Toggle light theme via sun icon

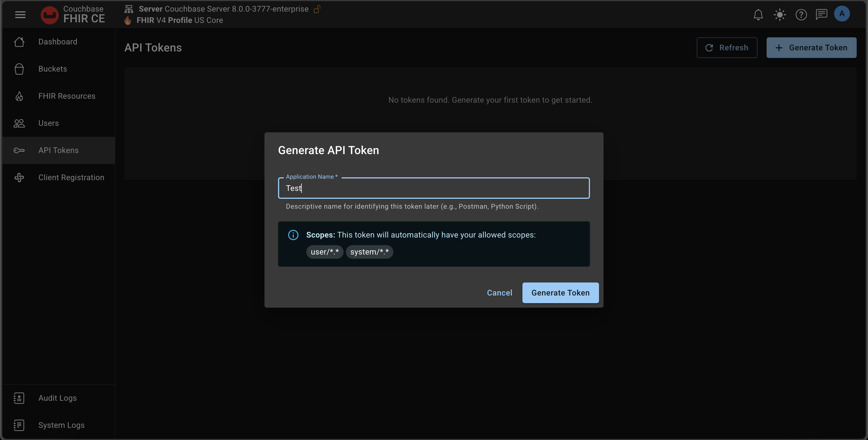(780, 14)
